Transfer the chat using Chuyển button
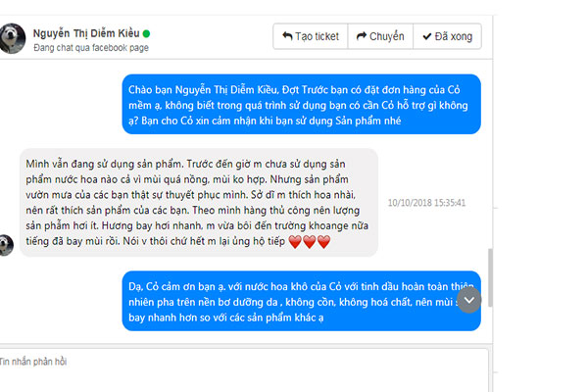The image size is (588, 392). tap(380, 36)
